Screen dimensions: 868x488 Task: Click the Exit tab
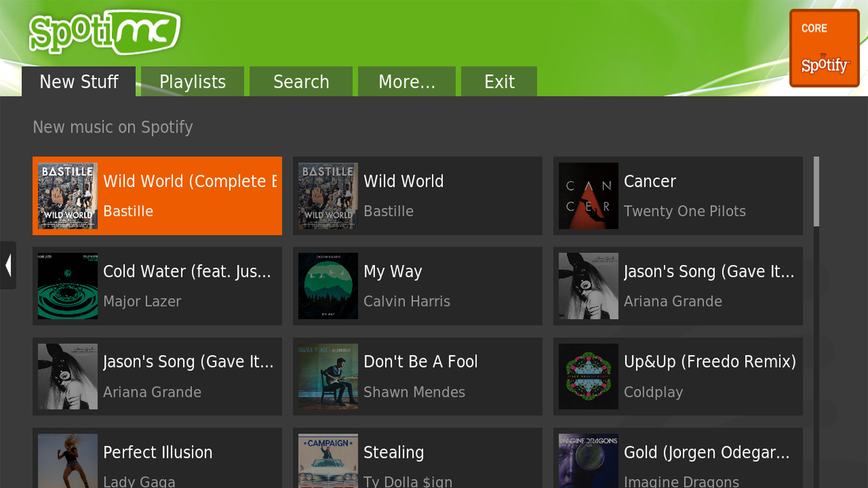tap(499, 82)
